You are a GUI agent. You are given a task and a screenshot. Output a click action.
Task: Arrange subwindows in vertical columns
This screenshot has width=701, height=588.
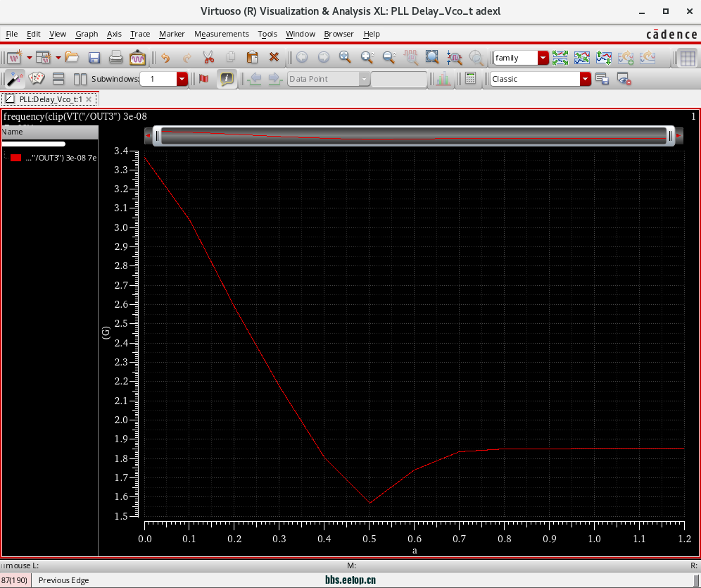[80, 79]
